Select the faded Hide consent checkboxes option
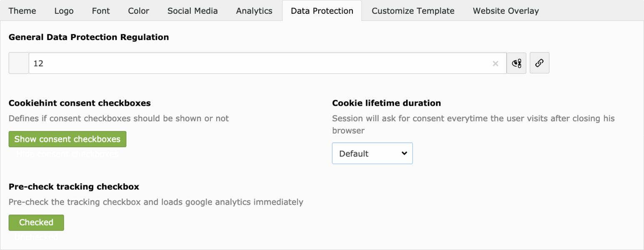The height and width of the screenshot is (250, 644). coord(67,154)
